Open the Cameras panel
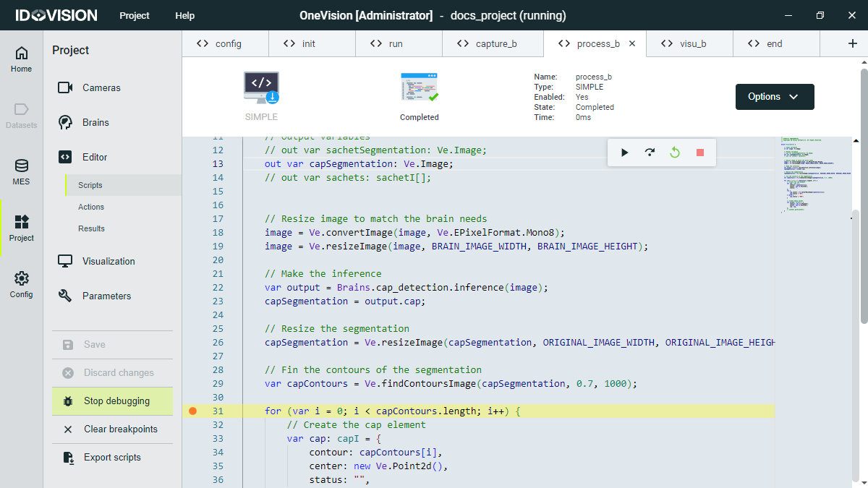Viewport: 868px width, 488px height. click(101, 87)
